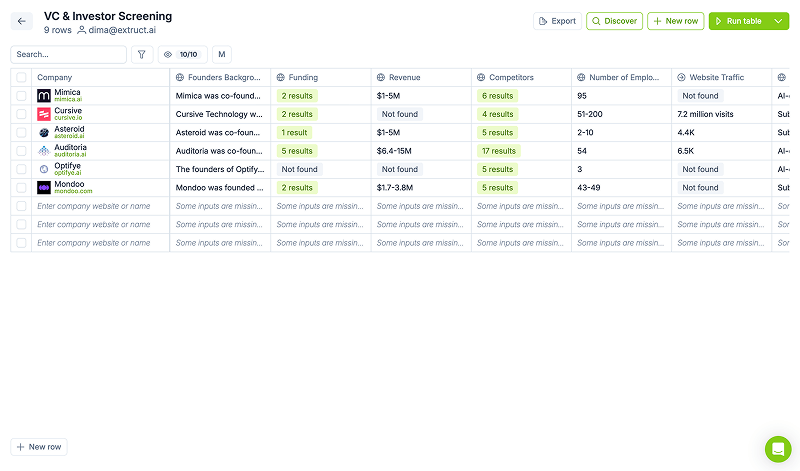Click the Export button
This screenshot has width=800, height=471.
click(x=557, y=21)
